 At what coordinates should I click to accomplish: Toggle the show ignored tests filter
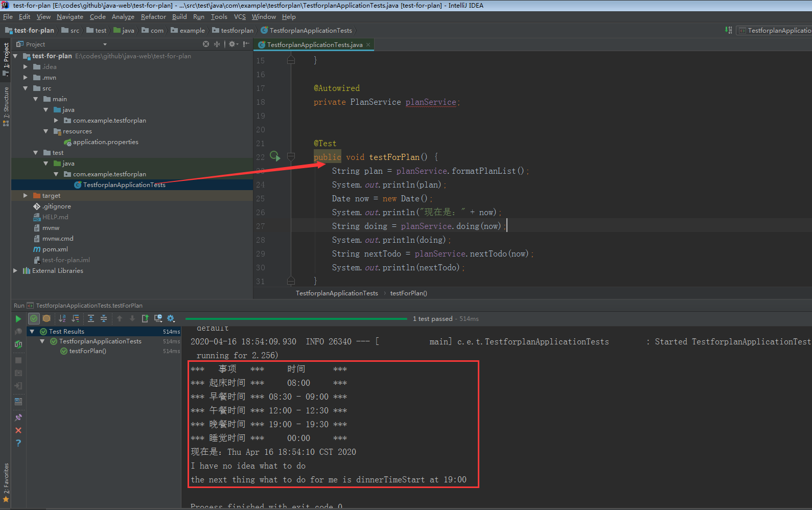[x=47, y=319]
